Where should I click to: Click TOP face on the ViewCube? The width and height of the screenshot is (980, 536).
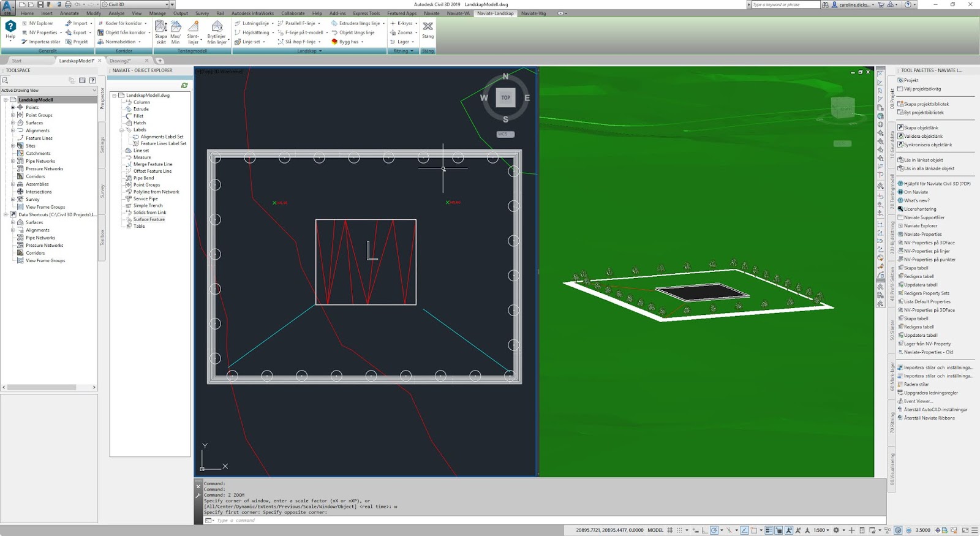coord(505,97)
